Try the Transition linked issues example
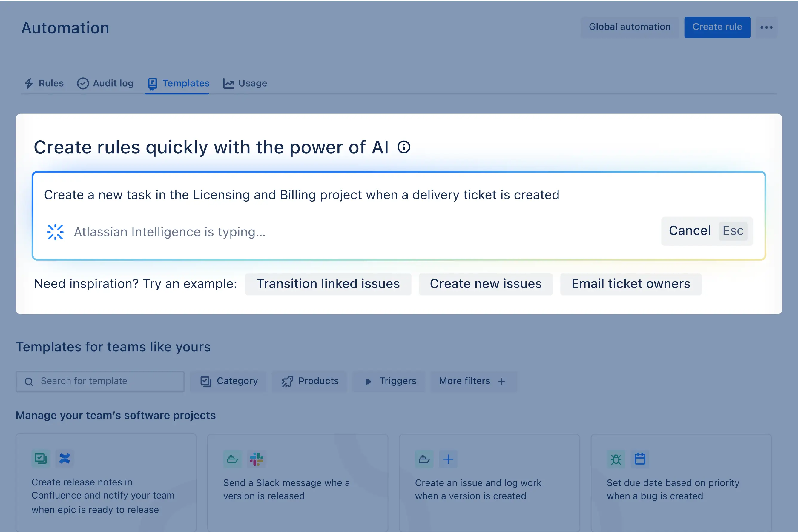798x532 pixels. [328, 284]
